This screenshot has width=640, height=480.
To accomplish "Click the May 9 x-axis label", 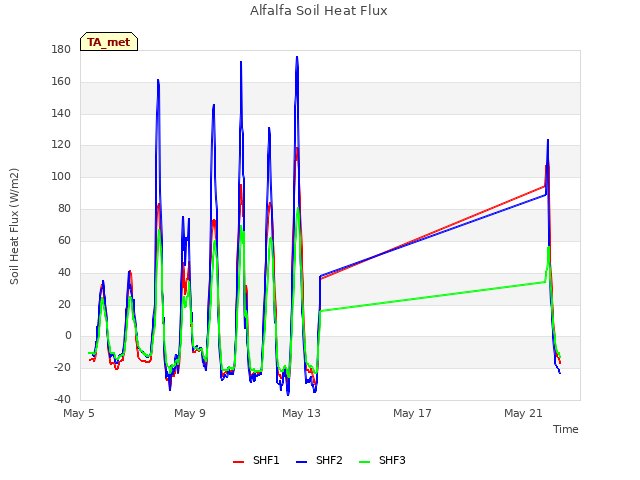I will click(x=190, y=413).
